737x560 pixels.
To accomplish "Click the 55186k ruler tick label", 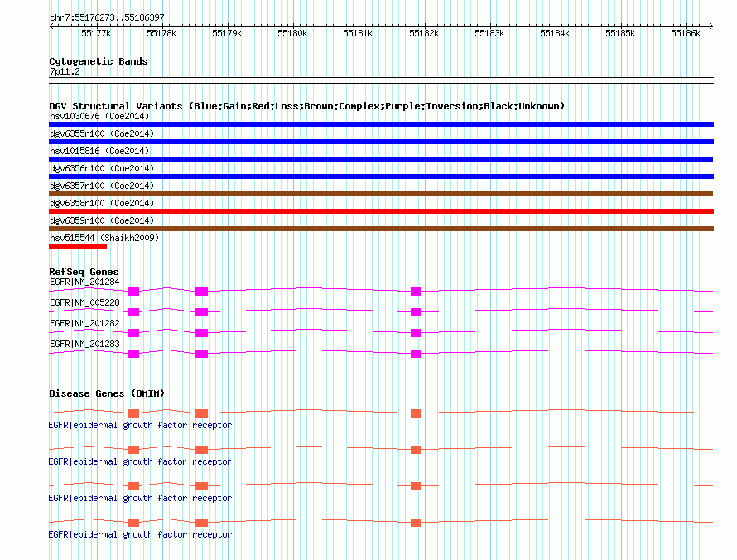I will click(x=686, y=33).
